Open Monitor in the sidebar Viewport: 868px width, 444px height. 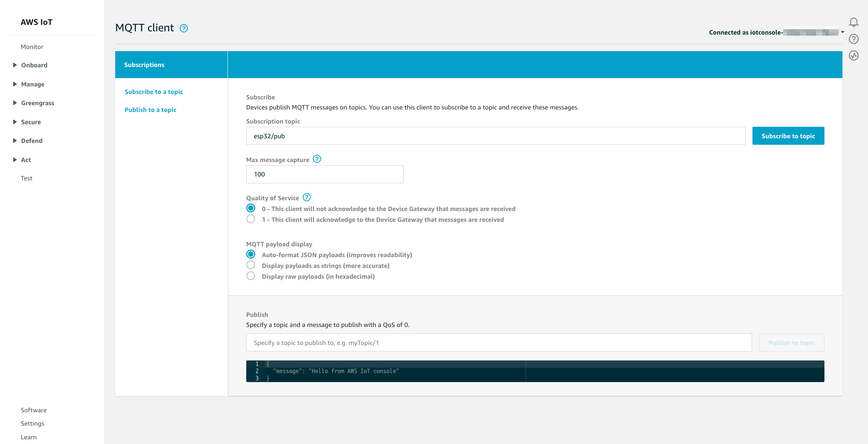click(x=32, y=47)
